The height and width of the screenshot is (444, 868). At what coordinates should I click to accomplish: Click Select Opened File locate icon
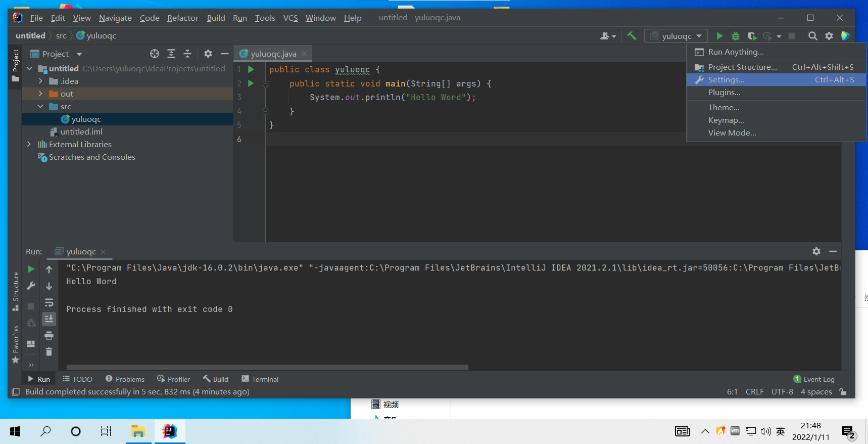tap(155, 54)
